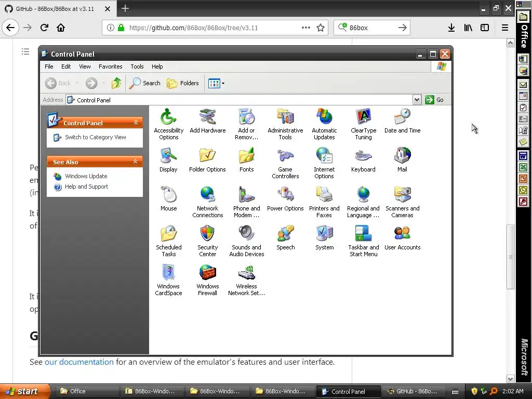Open the Fonts folder
The image size is (532, 399).
click(x=246, y=160)
